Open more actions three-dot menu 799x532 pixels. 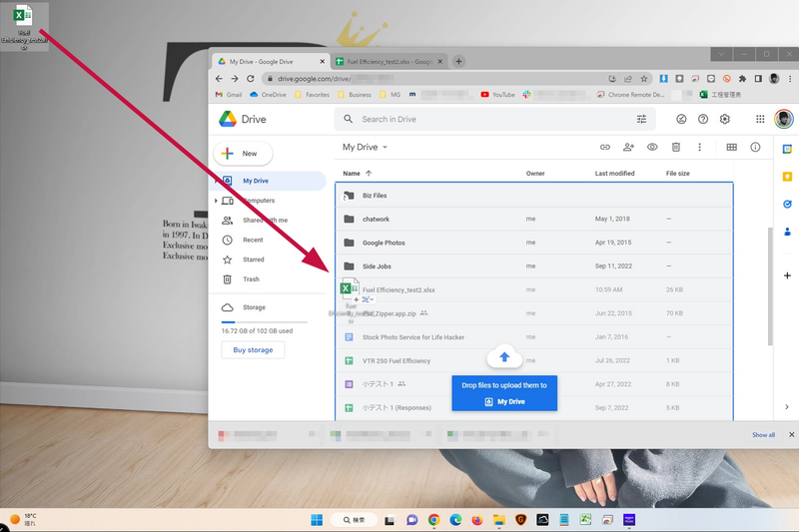pos(700,147)
